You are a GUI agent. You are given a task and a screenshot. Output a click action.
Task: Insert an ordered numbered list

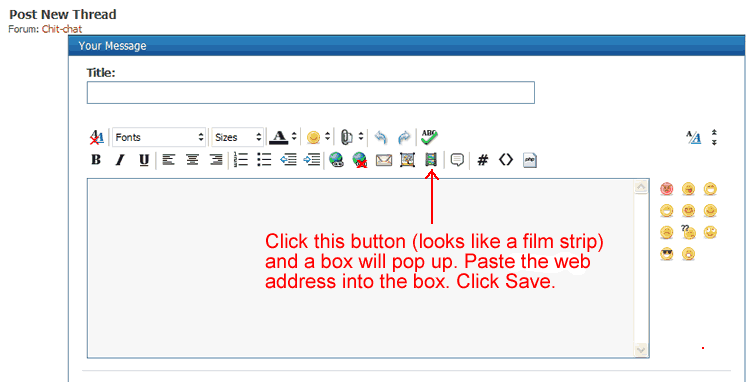tap(241, 160)
